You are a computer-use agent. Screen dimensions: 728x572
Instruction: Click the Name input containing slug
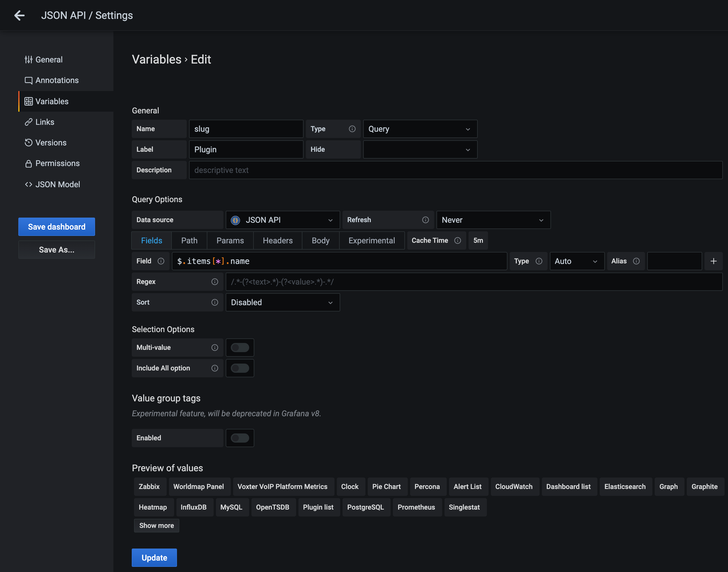coord(246,129)
